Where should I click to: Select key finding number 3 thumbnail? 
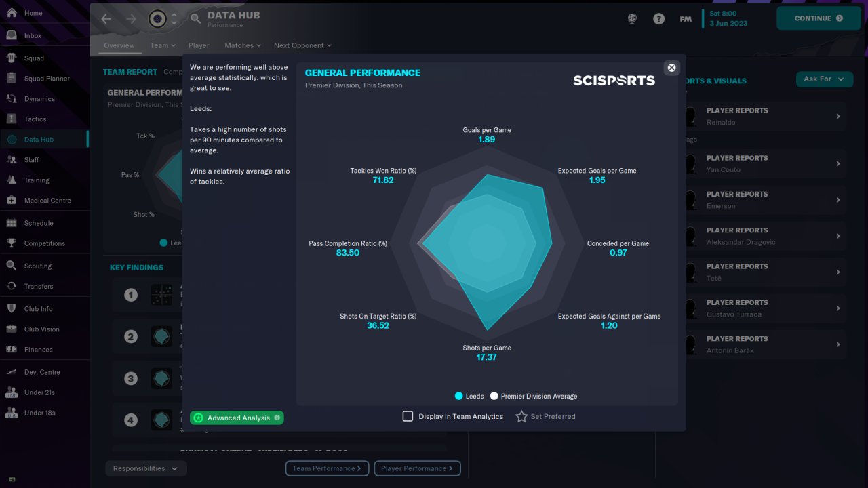[x=161, y=378]
